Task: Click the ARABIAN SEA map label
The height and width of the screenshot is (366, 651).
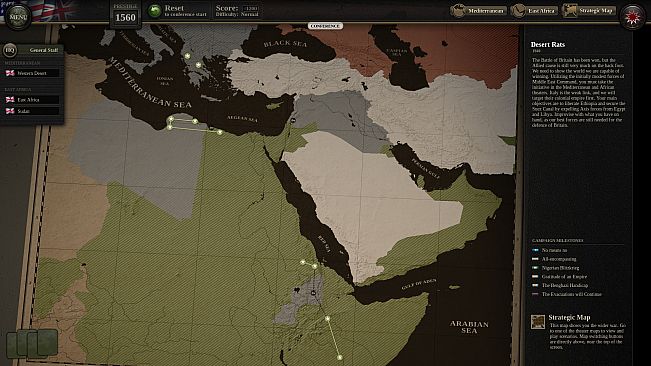Action: [469, 327]
